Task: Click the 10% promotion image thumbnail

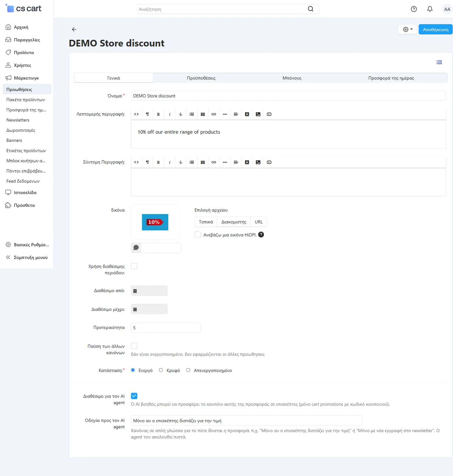Action: (155, 222)
